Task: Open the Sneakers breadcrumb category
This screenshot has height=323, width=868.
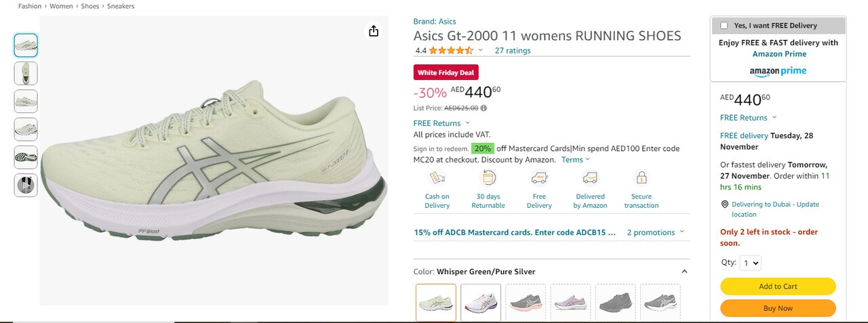Action: point(121,6)
